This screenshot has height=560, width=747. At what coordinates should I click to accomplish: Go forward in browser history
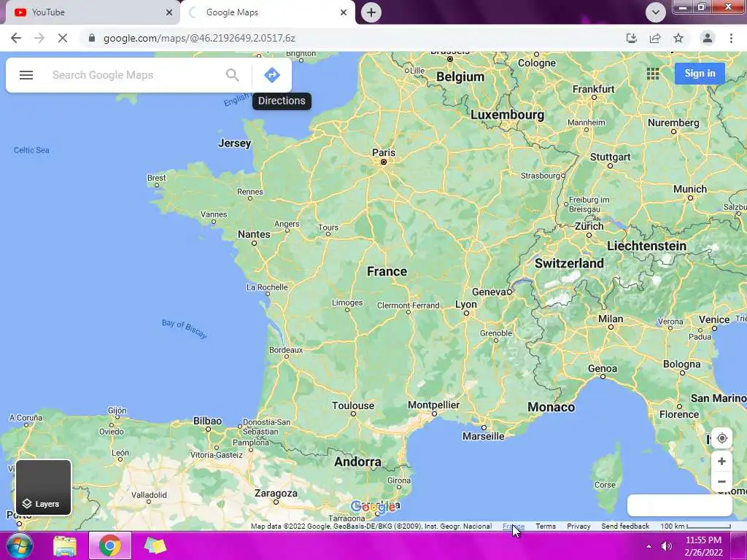click(x=39, y=38)
